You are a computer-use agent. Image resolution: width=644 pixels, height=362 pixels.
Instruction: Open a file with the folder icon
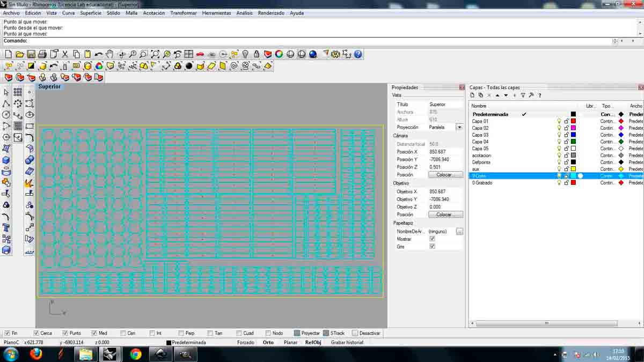(19, 54)
